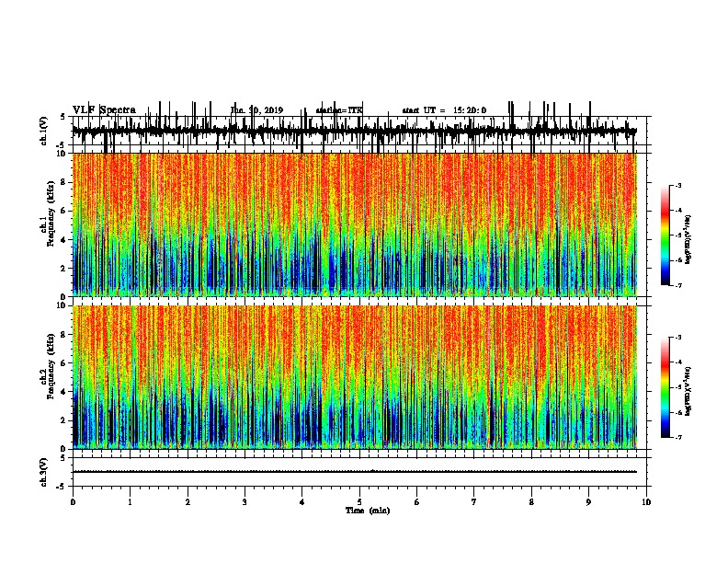Click the "-3" label on ch.1 colorbar
The width and height of the screenshot is (728, 563).
pyautogui.click(x=677, y=185)
